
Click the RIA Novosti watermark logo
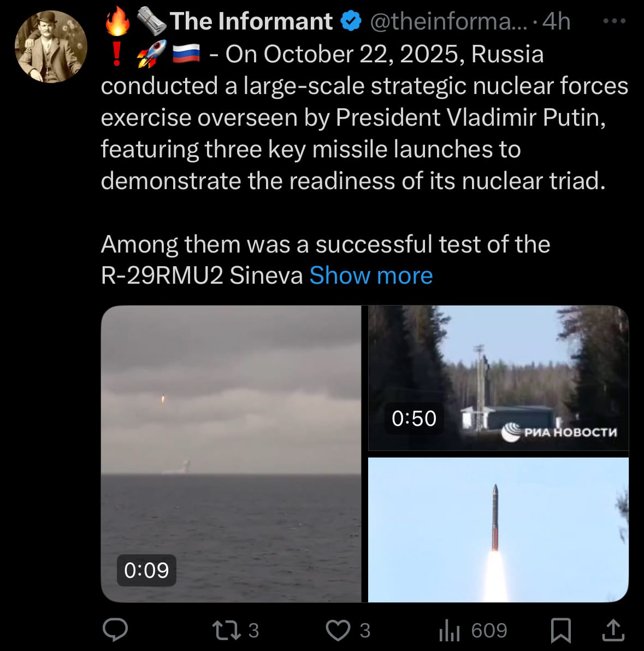(x=559, y=432)
